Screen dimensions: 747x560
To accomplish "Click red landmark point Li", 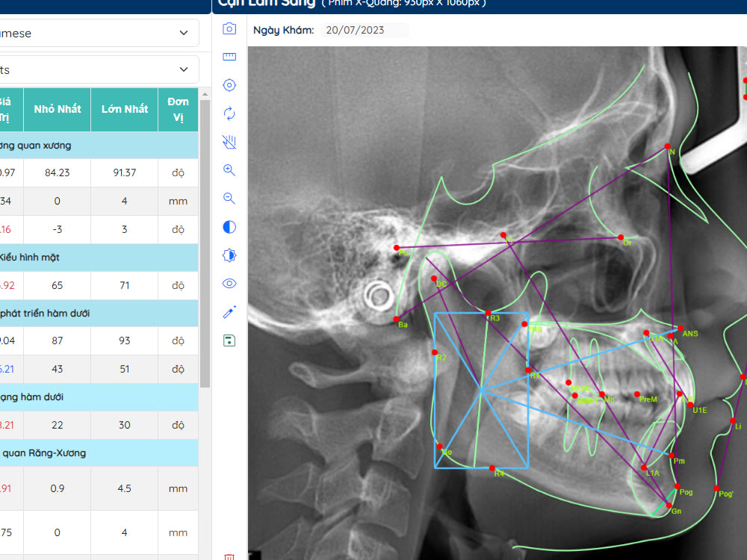I will tap(733, 421).
